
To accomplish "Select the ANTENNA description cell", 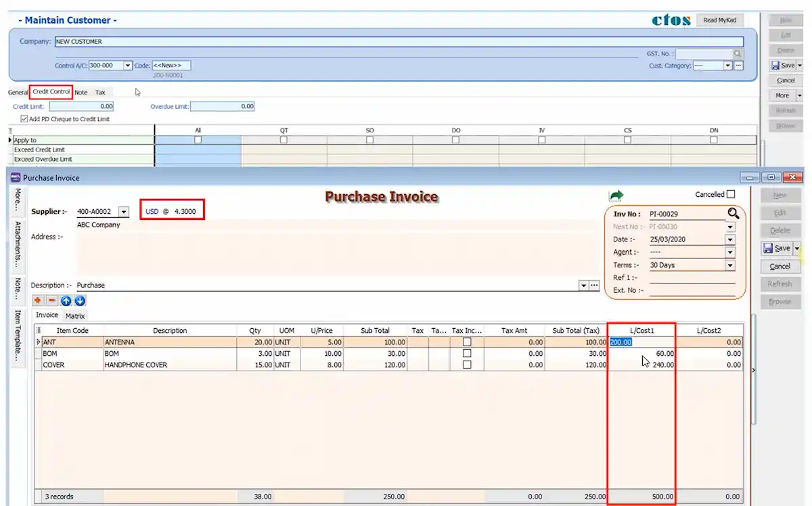I will (169, 342).
